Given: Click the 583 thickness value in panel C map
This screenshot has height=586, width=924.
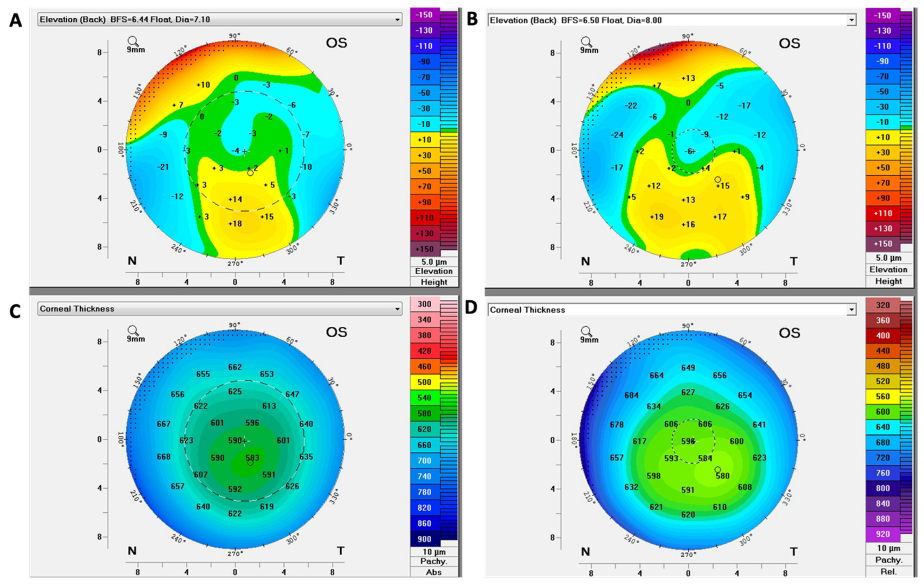Looking at the screenshot, I should click(252, 457).
